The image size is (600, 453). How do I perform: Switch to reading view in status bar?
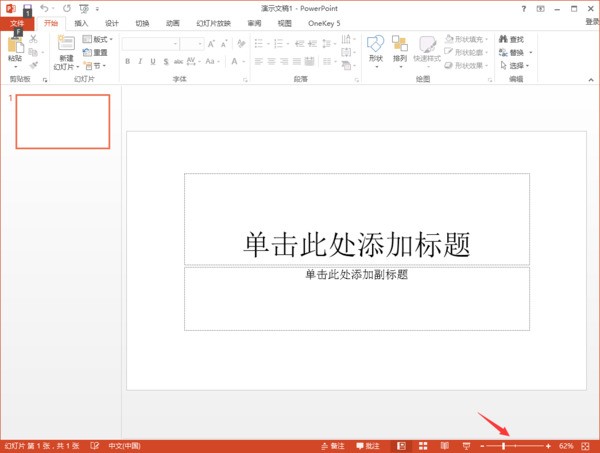[443, 445]
